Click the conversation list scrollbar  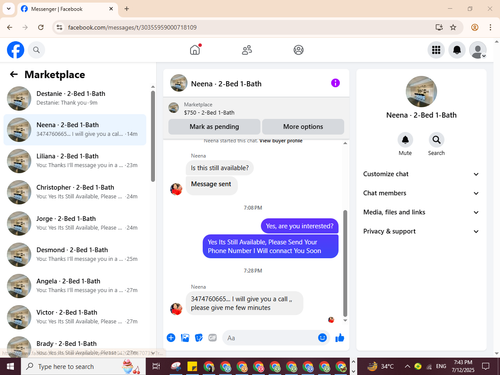153,137
